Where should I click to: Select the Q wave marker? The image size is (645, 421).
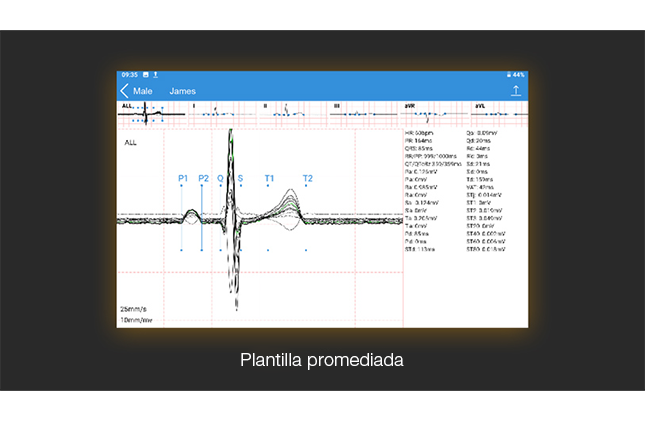coord(220,178)
